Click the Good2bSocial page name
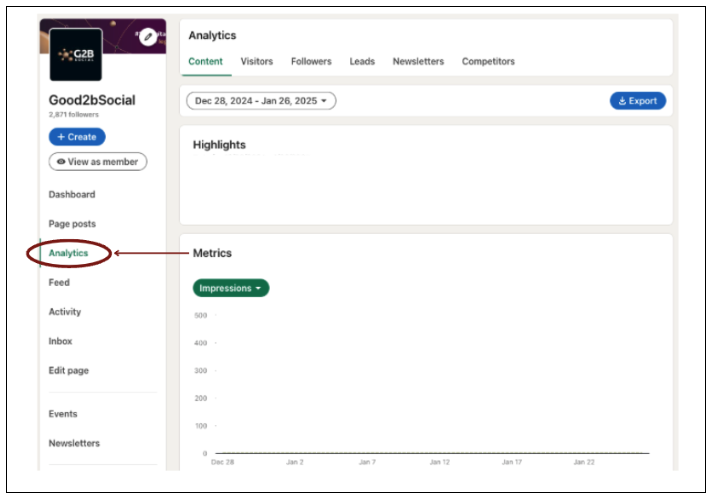The image size is (713, 500). (92, 100)
